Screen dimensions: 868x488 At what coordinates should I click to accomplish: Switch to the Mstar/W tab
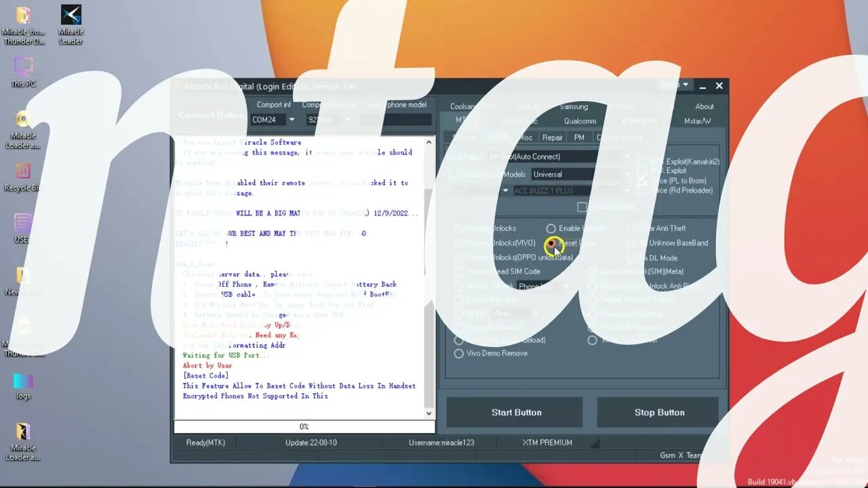(697, 121)
